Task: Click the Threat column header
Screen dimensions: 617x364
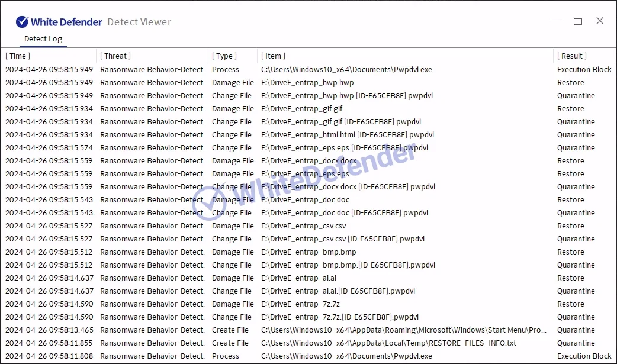Action: (115, 56)
